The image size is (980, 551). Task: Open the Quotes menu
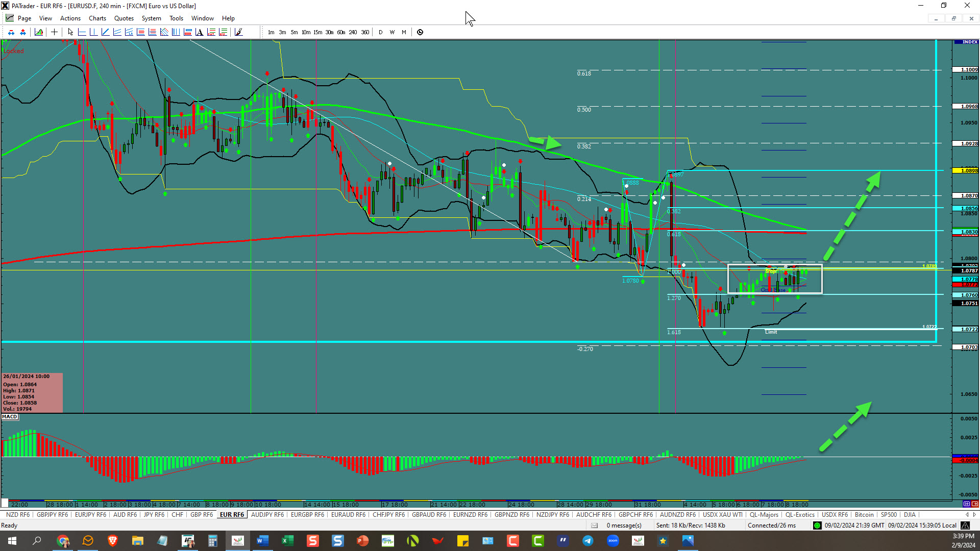pyautogui.click(x=124, y=18)
